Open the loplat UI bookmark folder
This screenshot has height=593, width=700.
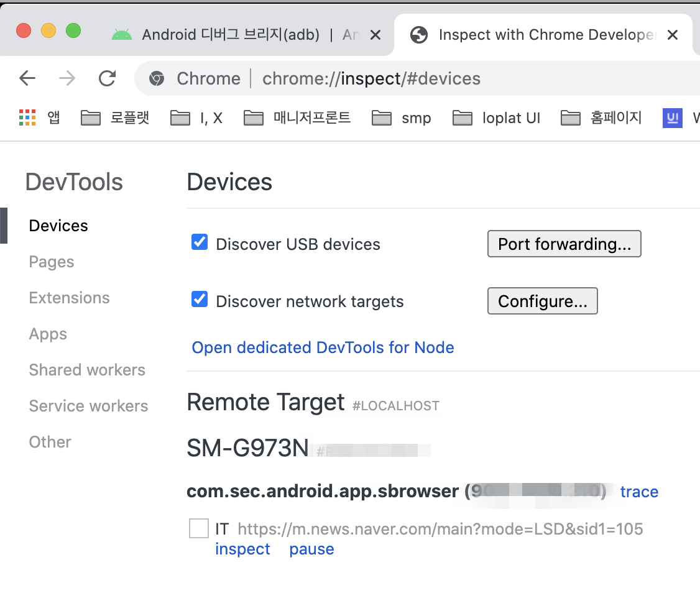click(x=497, y=118)
